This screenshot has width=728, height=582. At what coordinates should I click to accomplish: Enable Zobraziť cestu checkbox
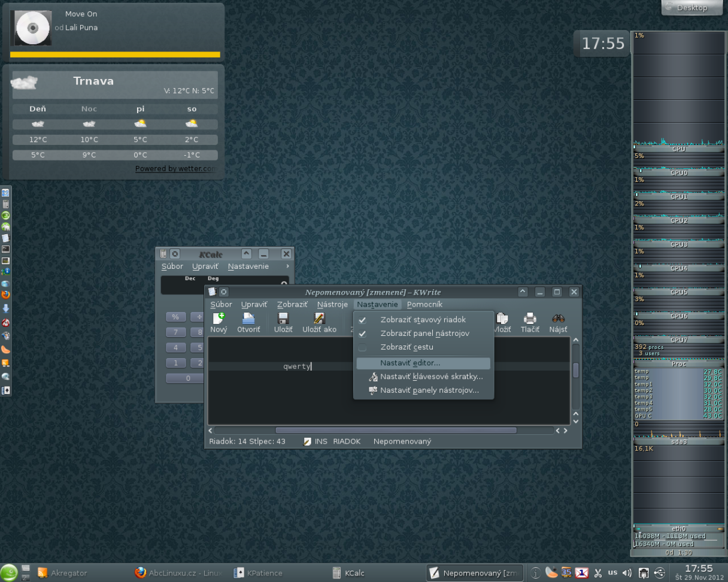pos(362,347)
